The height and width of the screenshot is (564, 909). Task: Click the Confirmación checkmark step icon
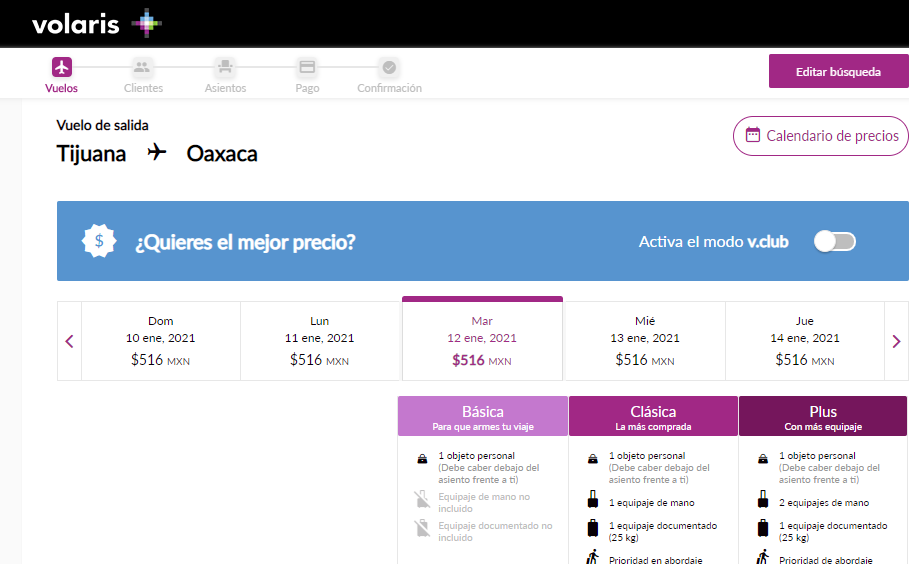pyautogui.click(x=389, y=67)
